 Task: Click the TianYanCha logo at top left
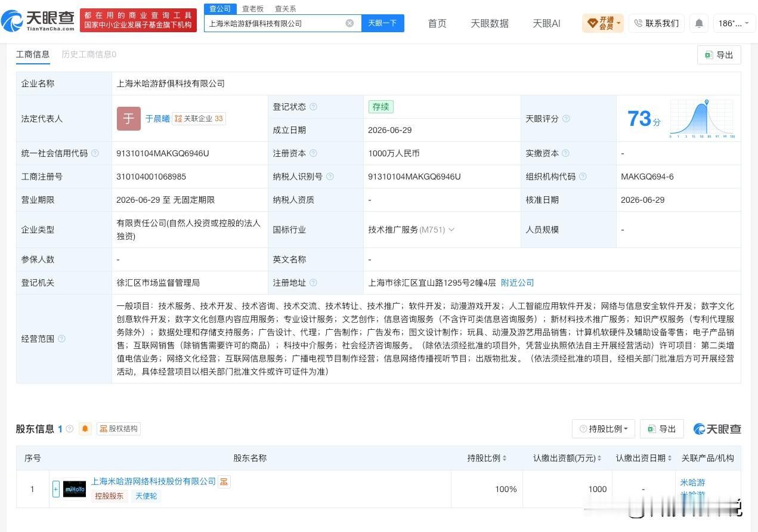(x=38, y=21)
